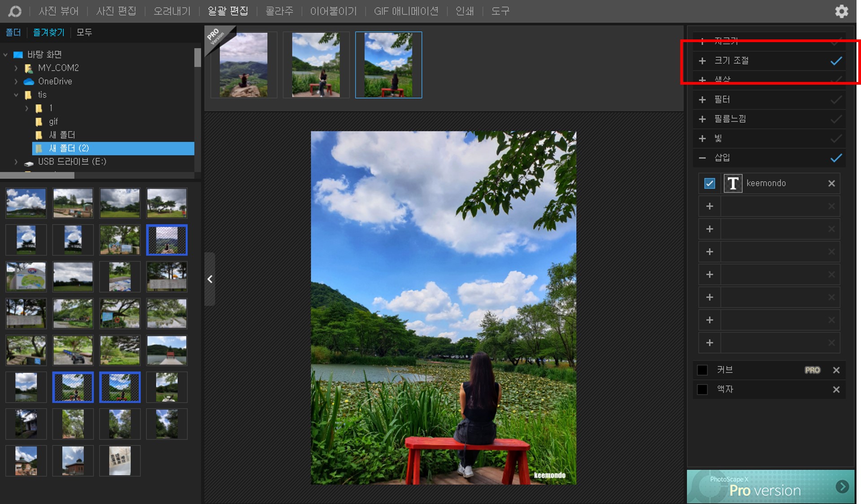Toggle the 필터 checkmark
The width and height of the screenshot is (861, 504).
(836, 100)
